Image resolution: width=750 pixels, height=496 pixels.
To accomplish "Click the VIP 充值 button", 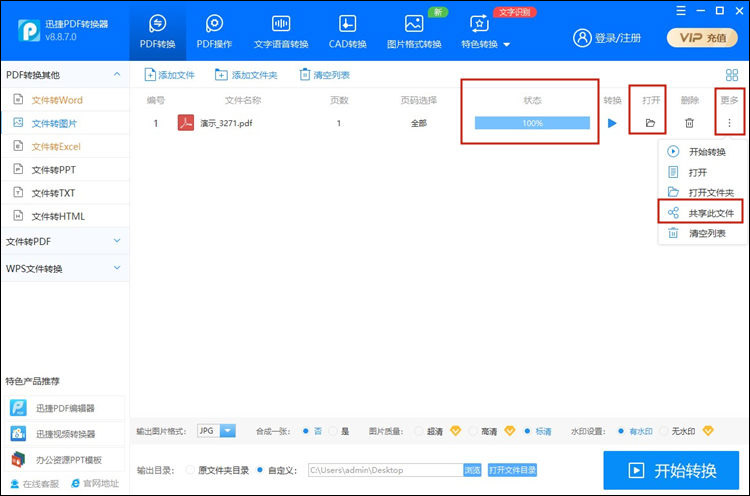I will click(x=703, y=38).
